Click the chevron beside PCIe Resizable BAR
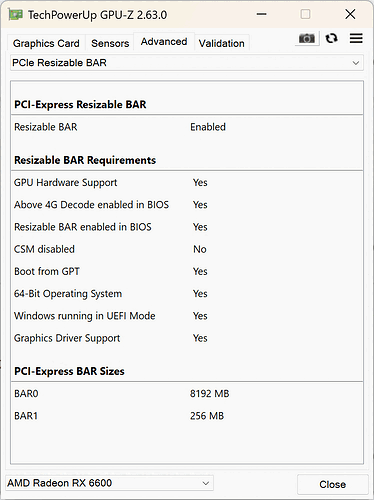374x500 pixels. [356, 63]
